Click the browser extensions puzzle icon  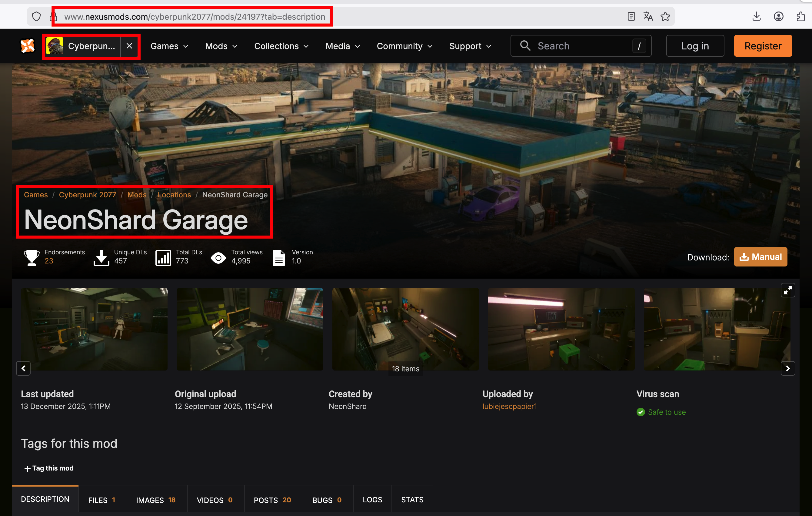(800, 17)
